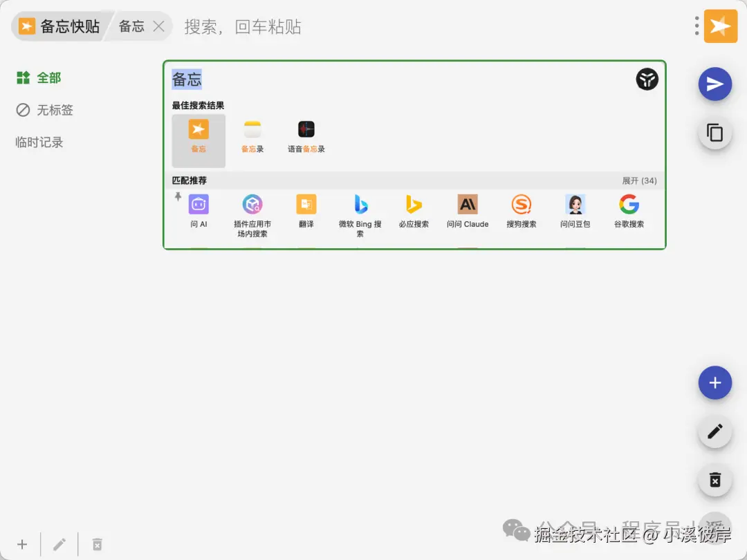Delete tag using bottom-left trash icon

click(x=98, y=544)
